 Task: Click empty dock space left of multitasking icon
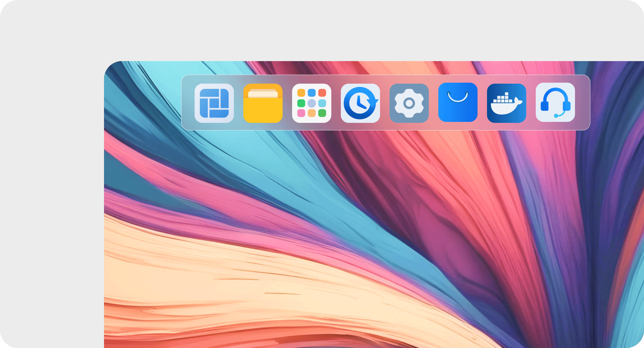pyautogui.click(x=188, y=103)
